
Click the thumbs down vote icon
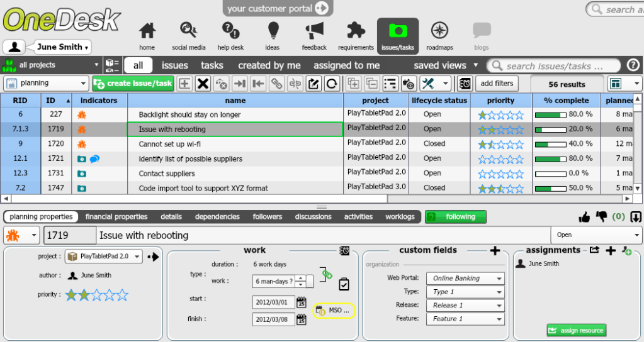[x=602, y=216]
